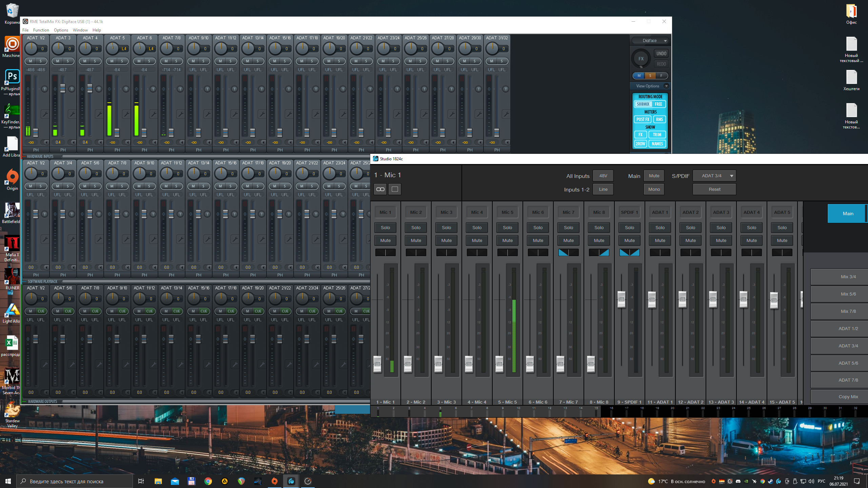This screenshot has height=488, width=868.
Task: Click Task View icon on taskbar
Action: pyautogui.click(x=141, y=481)
